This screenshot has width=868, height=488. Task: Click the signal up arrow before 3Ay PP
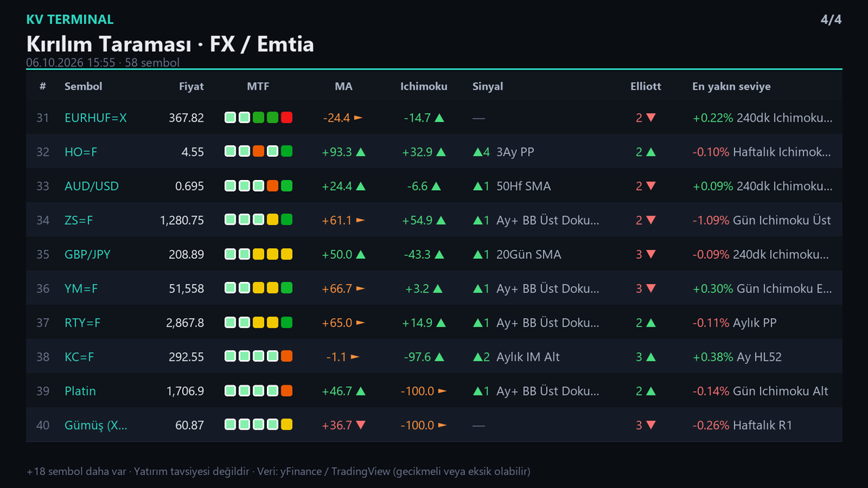477,152
